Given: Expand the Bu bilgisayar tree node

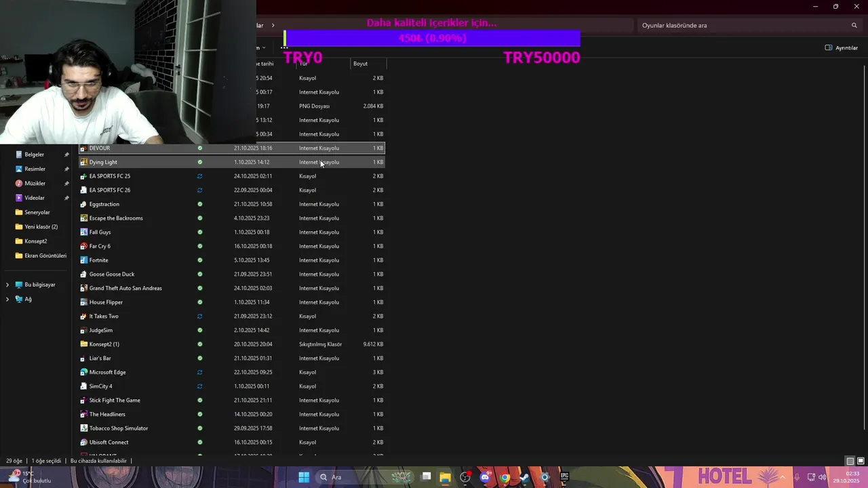Looking at the screenshot, I should tap(7, 285).
